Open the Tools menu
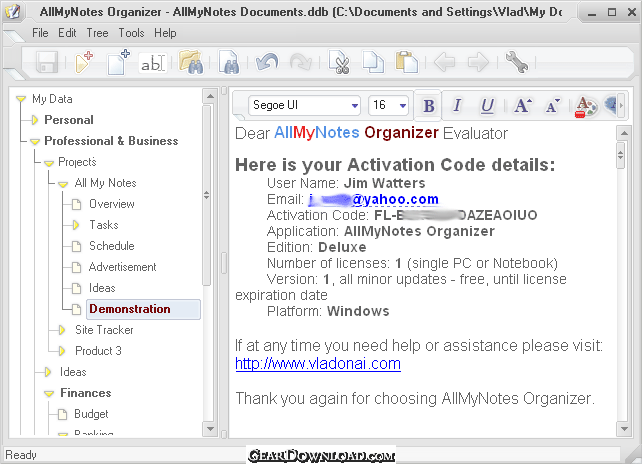Screen dimensions: 642x464 (x=131, y=33)
